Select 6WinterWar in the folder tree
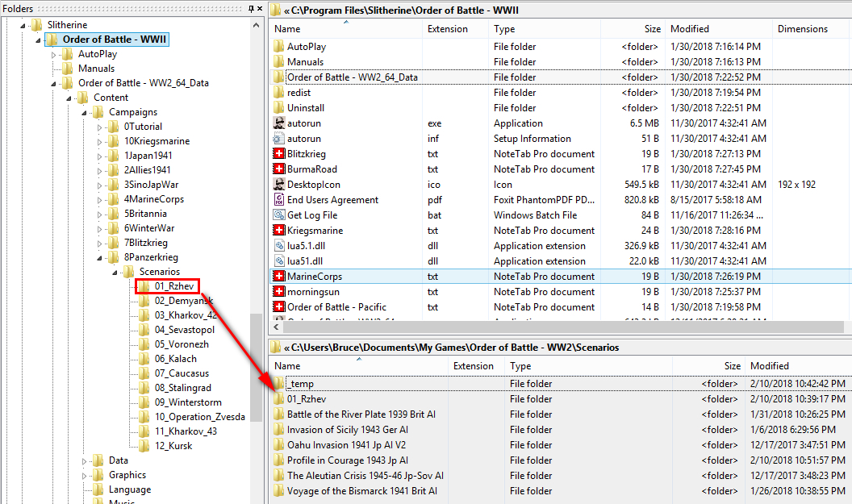852x504 pixels. pos(149,228)
